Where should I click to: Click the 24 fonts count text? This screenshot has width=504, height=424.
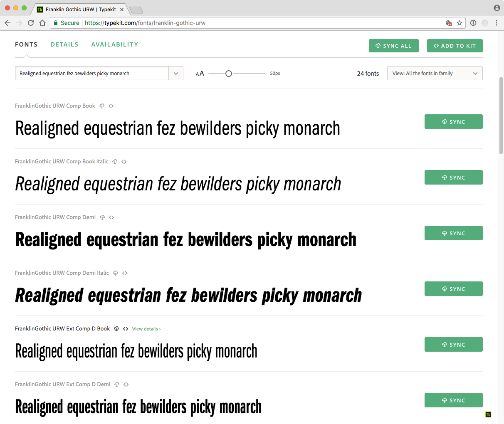(368, 74)
